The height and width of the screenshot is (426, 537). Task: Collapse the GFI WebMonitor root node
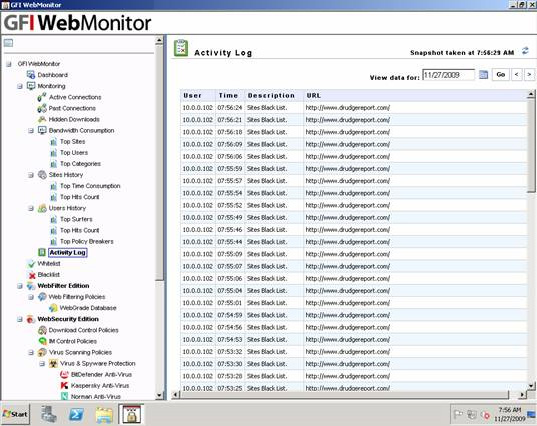(x=9, y=64)
